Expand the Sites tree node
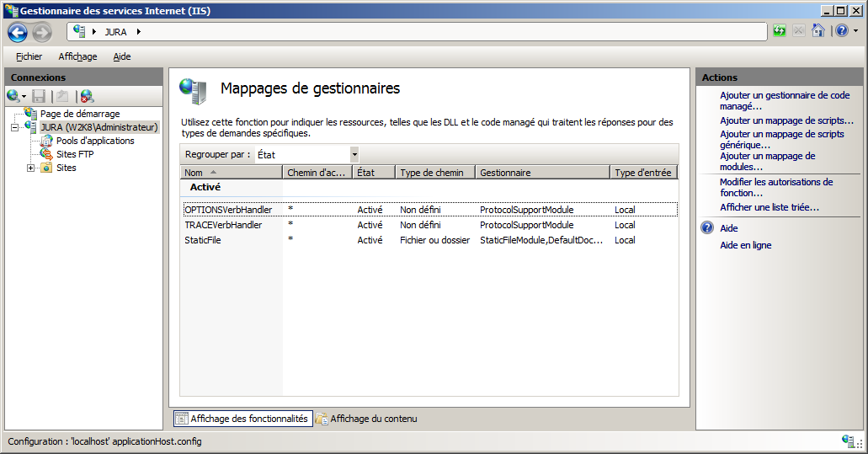868x454 pixels. click(x=31, y=168)
